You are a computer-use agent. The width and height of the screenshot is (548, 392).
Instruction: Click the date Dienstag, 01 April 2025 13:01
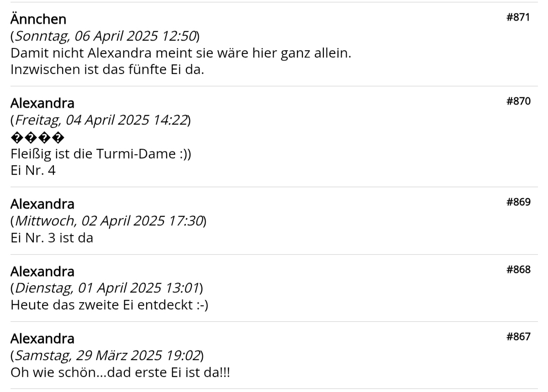click(107, 288)
